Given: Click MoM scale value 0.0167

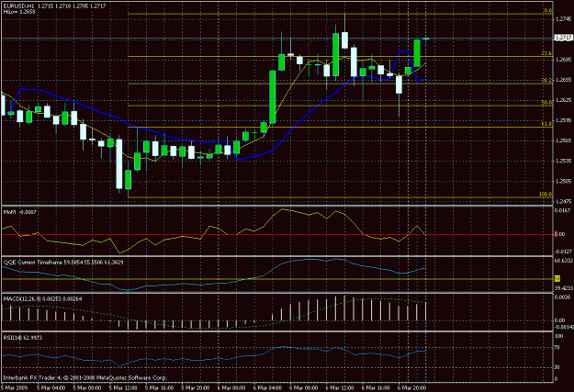Looking at the screenshot, I should pyautogui.click(x=563, y=210).
